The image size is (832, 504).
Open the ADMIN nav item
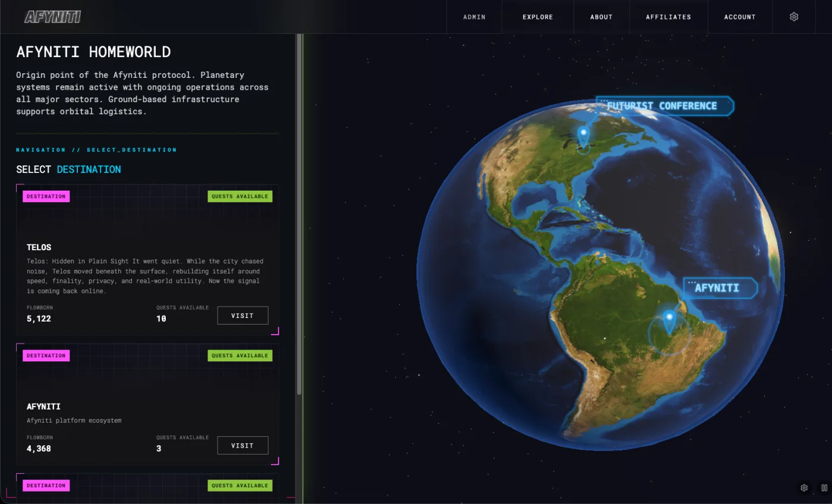474,17
